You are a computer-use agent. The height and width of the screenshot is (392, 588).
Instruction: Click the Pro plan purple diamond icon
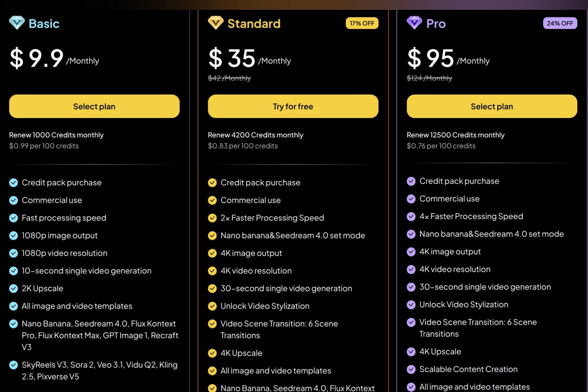pyautogui.click(x=413, y=23)
